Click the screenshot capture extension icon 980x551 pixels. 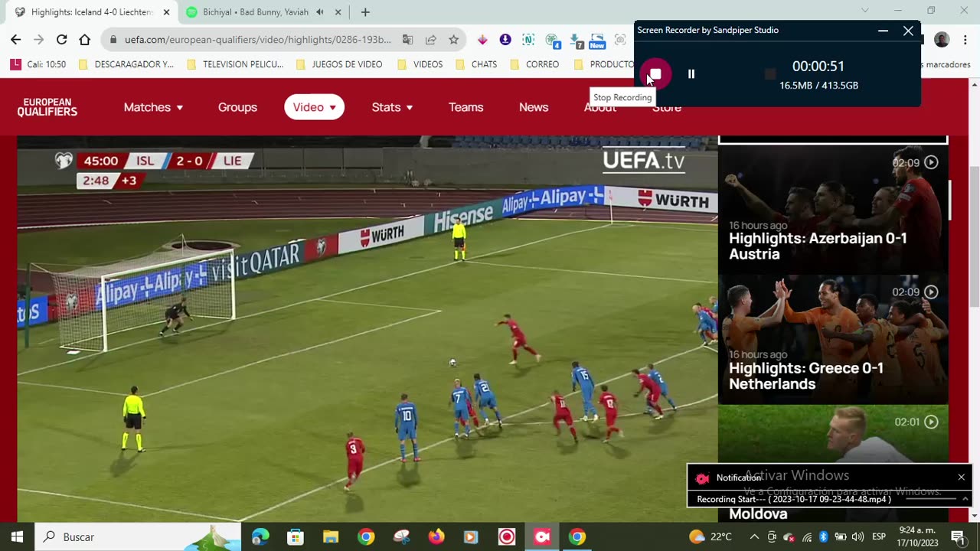pos(620,40)
